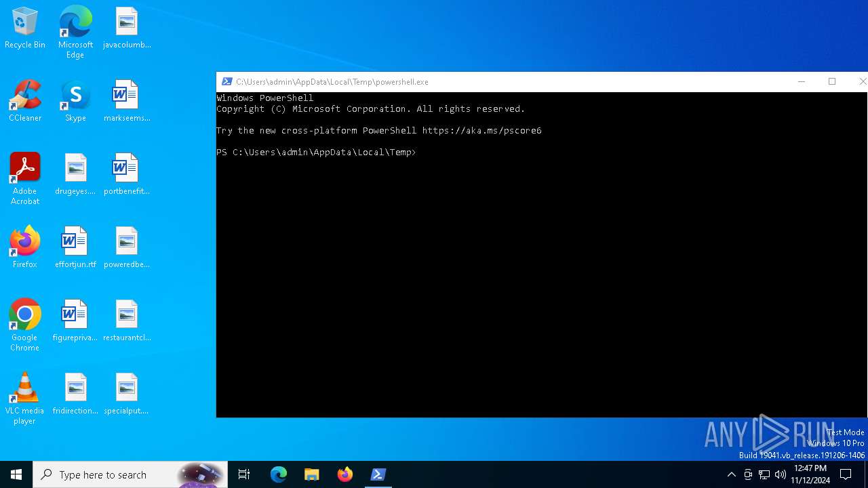Click the aka.ms/pscore6 URL text
868x488 pixels.
(x=481, y=131)
